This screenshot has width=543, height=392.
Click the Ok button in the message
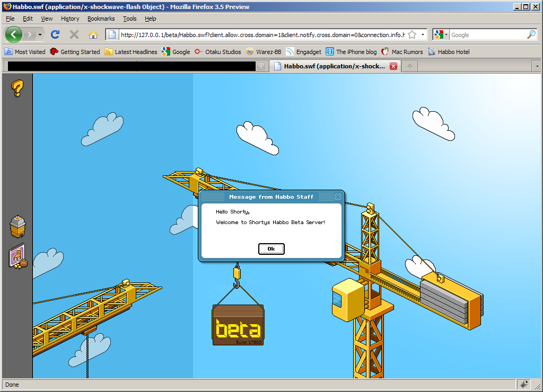tap(271, 249)
